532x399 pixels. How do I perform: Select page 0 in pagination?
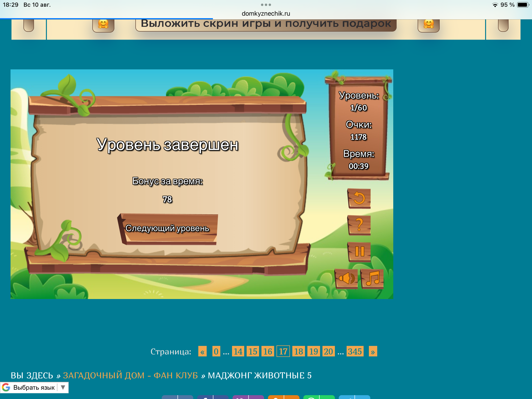216,351
